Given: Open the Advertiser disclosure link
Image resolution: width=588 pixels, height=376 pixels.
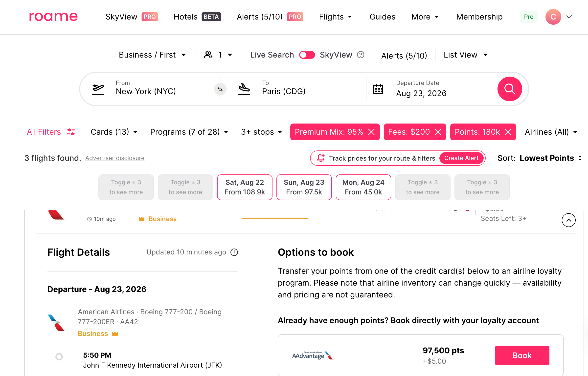Looking at the screenshot, I should (x=115, y=158).
